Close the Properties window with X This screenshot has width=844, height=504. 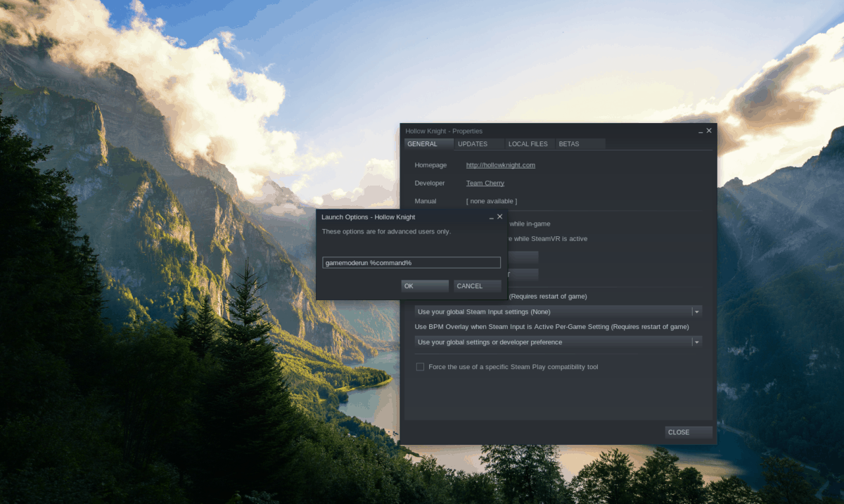(x=709, y=131)
